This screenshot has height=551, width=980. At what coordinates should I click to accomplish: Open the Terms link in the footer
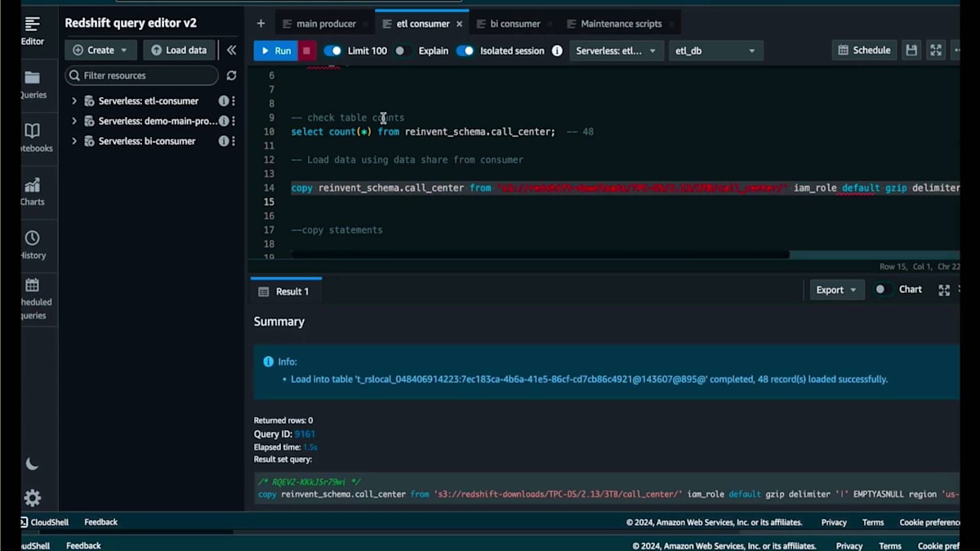(873, 522)
